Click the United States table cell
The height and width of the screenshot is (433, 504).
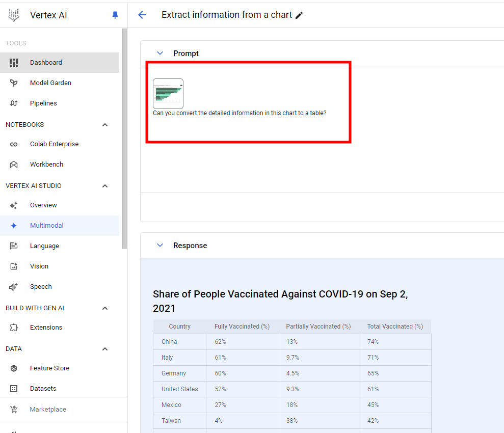click(180, 389)
